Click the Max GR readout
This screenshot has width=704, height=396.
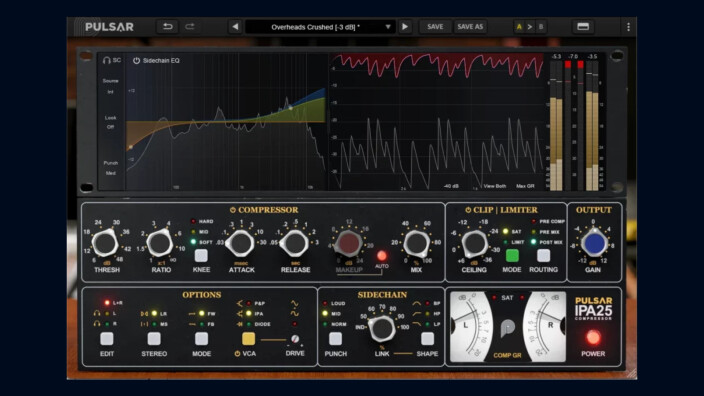[x=525, y=186]
